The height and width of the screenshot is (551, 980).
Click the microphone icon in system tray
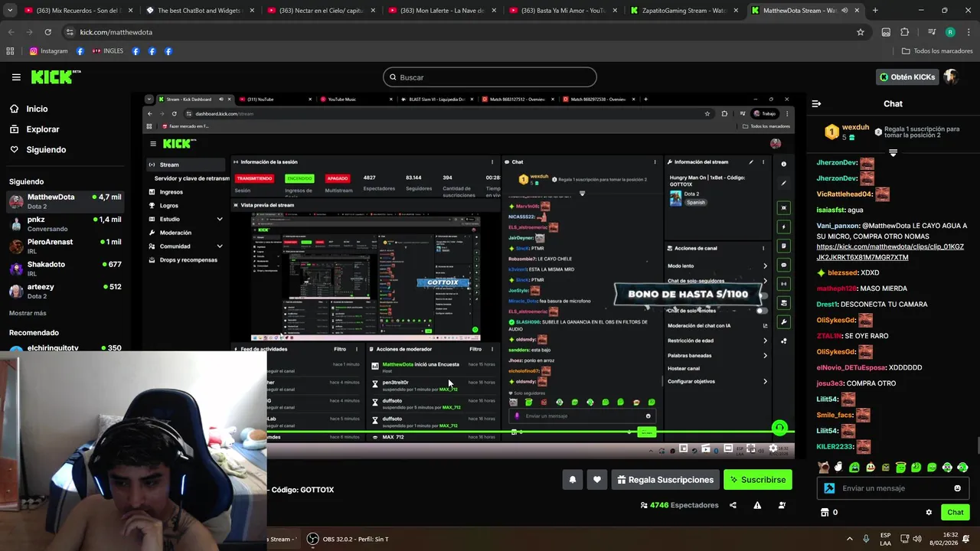click(x=866, y=539)
